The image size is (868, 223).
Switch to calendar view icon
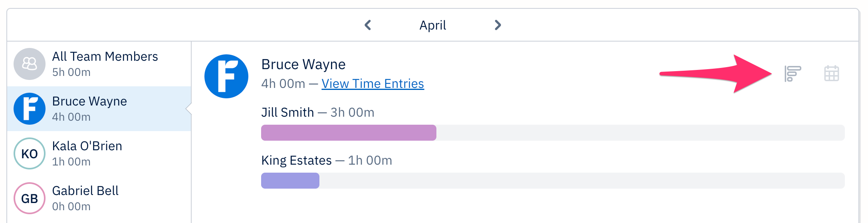(831, 74)
